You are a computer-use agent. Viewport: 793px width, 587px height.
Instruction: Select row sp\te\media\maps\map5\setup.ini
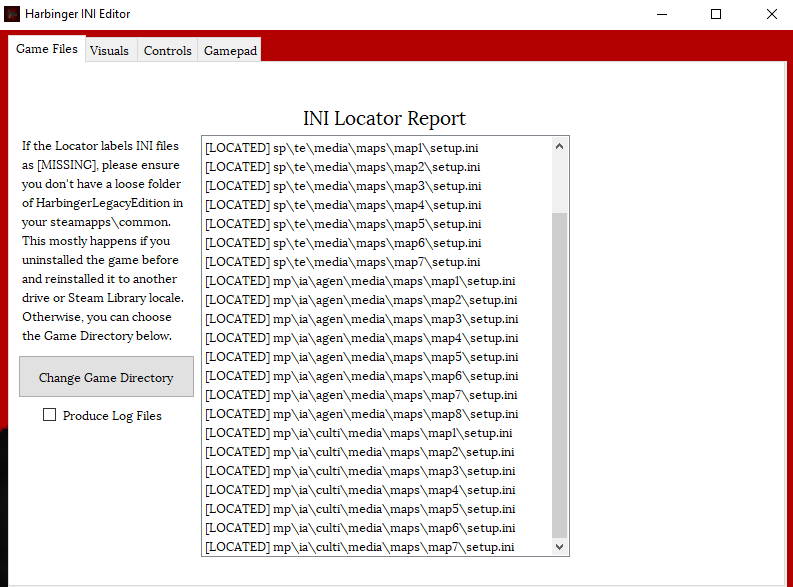(x=377, y=224)
